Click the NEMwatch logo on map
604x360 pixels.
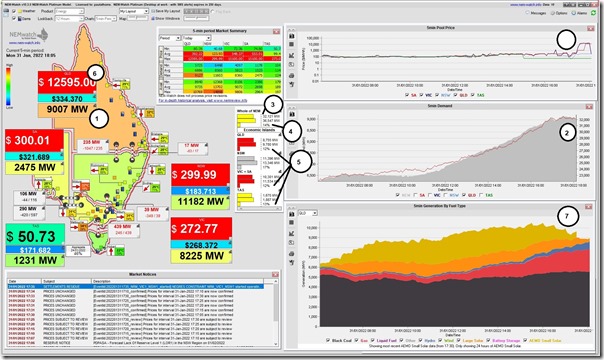click(x=29, y=35)
